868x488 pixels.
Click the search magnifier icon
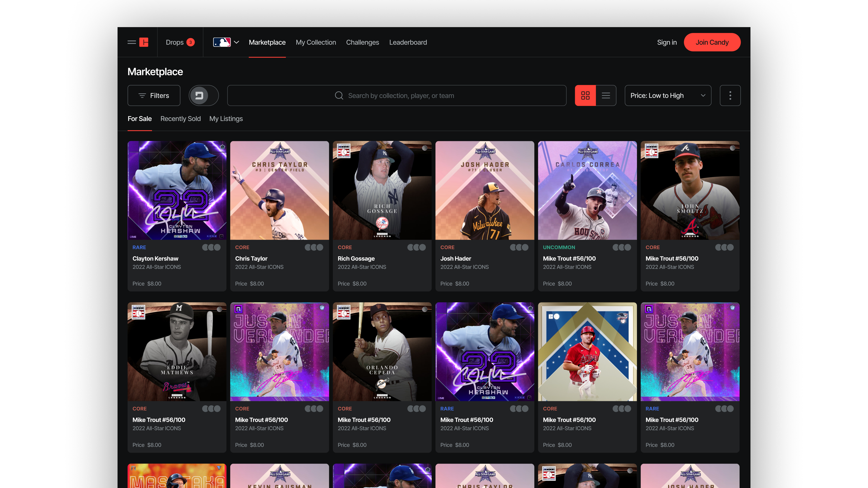(x=339, y=96)
